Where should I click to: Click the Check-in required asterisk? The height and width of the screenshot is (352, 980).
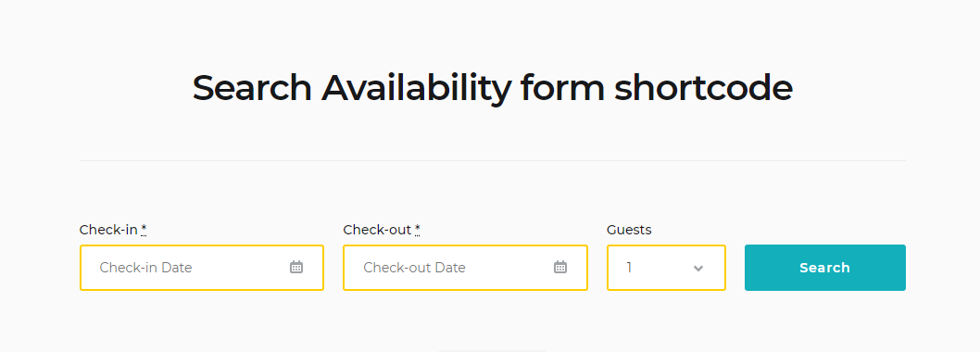coord(144,230)
